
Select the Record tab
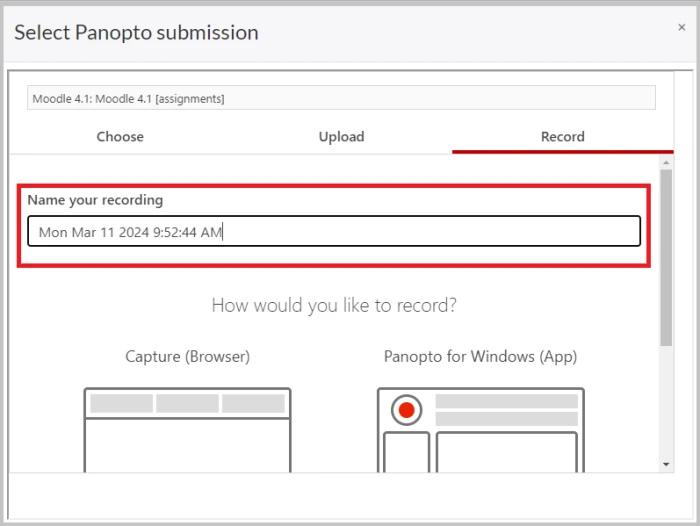click(x=562, y=137)
